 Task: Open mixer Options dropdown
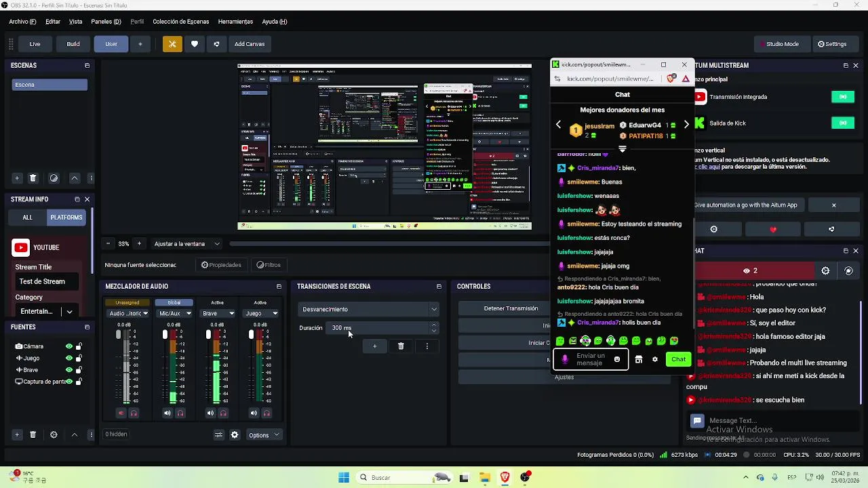(264, 435)
